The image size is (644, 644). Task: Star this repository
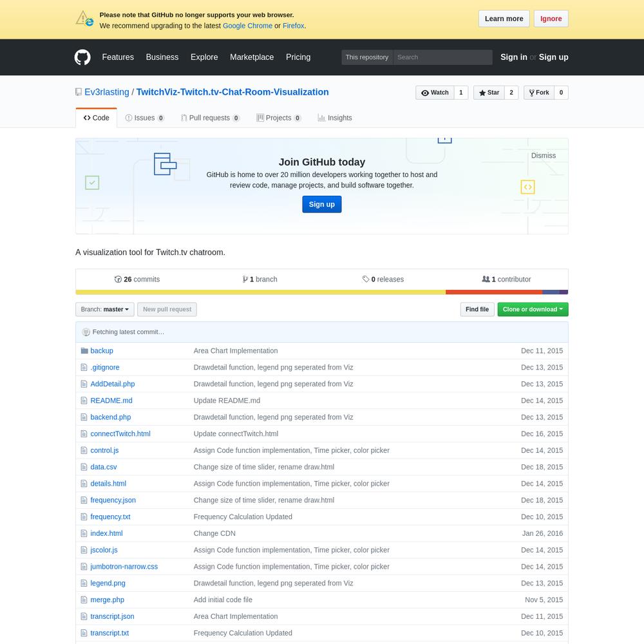(489, 92)
